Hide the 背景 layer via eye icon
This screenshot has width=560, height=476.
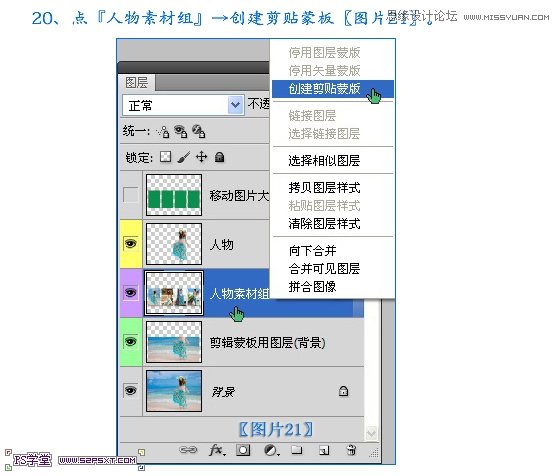[x=130, y=391]
